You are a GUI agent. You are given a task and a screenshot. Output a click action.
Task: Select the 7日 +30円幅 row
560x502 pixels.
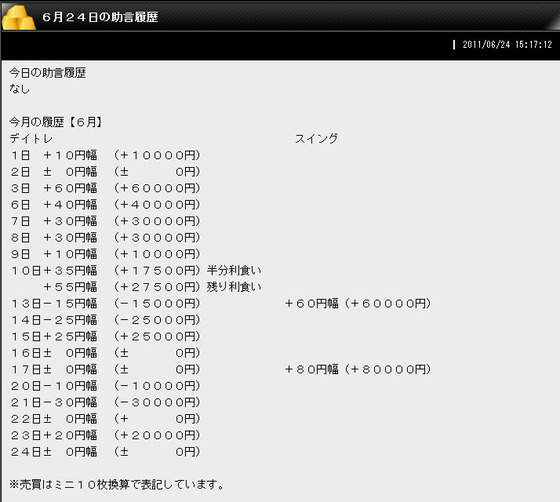click(105, 221)
